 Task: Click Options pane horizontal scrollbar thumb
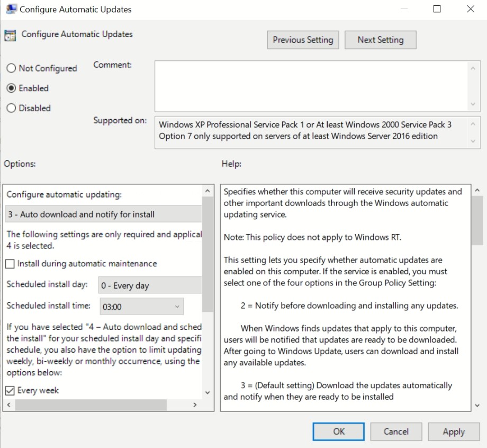pos(91,405)
